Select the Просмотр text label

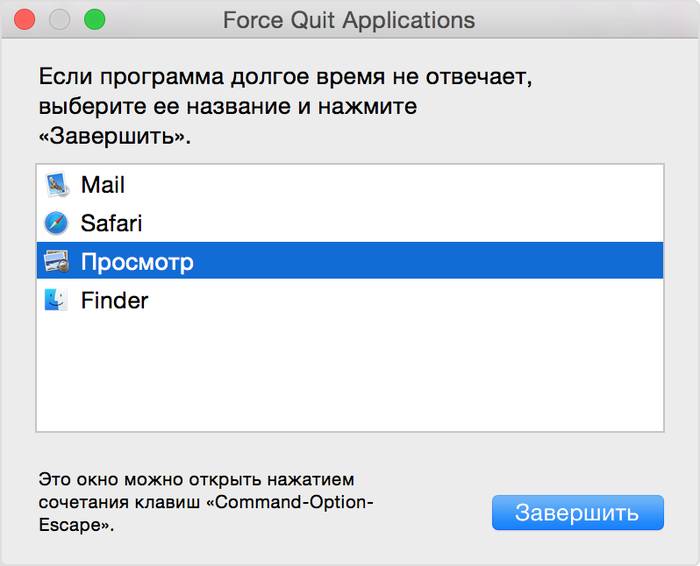(137, 262)
